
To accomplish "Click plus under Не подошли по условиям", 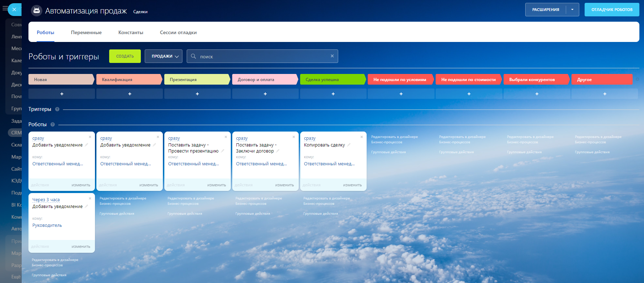I will pyautogui.click(x=401, y=94).
